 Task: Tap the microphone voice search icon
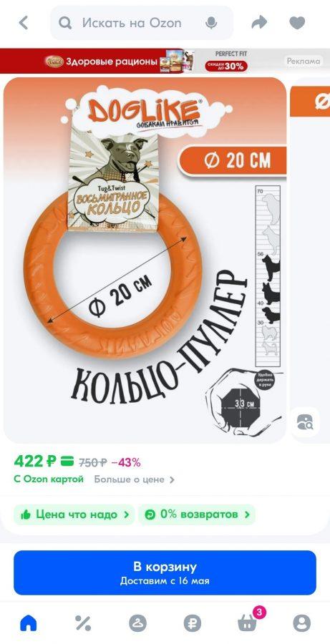click(211, 23)
